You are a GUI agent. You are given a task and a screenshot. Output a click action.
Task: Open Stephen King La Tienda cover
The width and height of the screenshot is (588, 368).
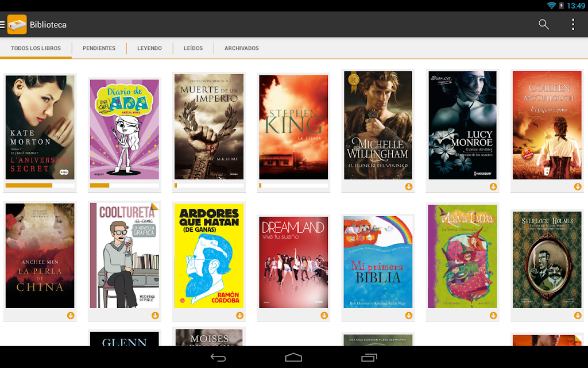click(x=293, y=127)
